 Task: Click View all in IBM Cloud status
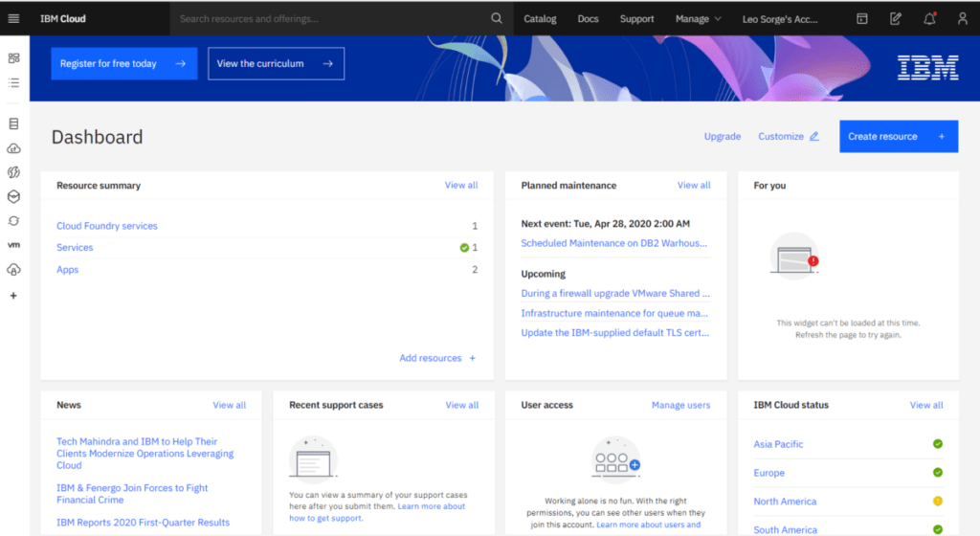tap(926, 405)
